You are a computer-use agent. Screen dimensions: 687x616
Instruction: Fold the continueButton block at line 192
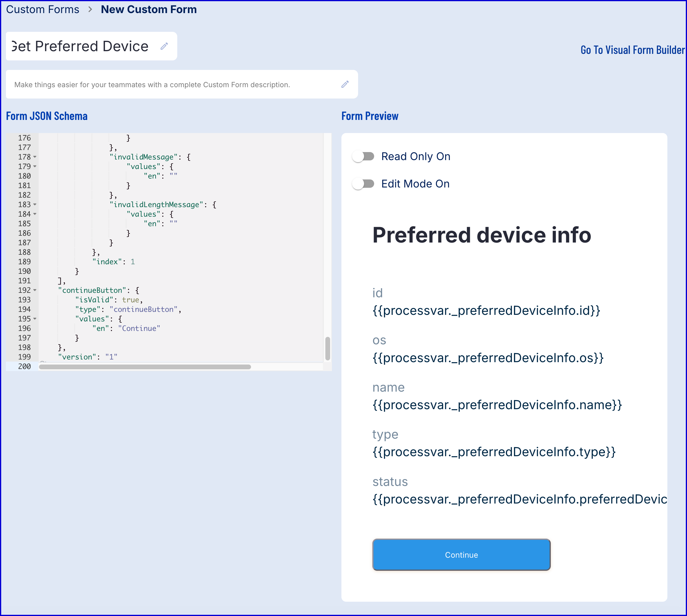click(35, 290)
